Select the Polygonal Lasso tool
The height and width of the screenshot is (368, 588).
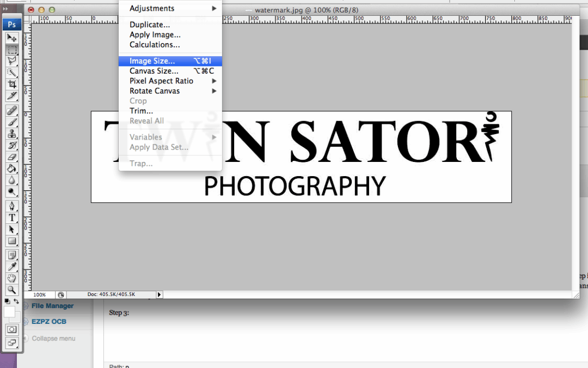(x=12, y=61)
